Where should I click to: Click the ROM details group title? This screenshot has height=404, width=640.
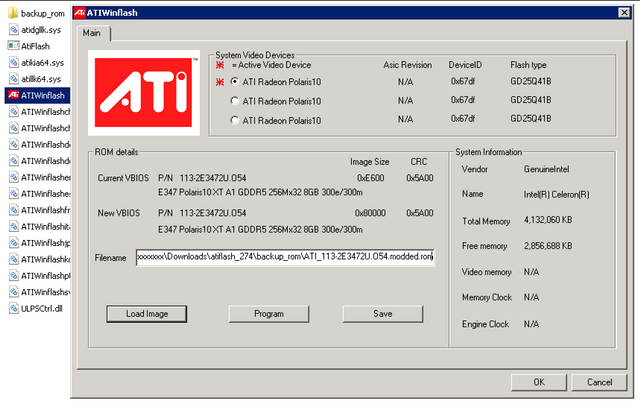(116, 152)
